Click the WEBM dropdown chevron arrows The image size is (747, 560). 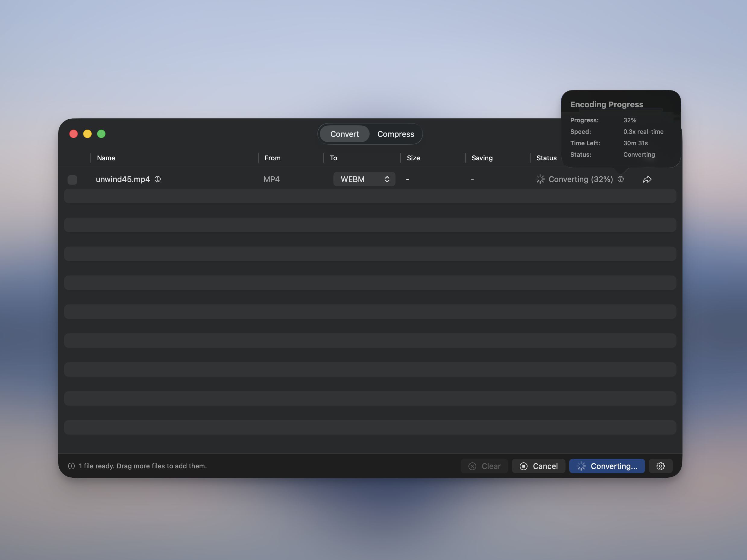[387, 179]
